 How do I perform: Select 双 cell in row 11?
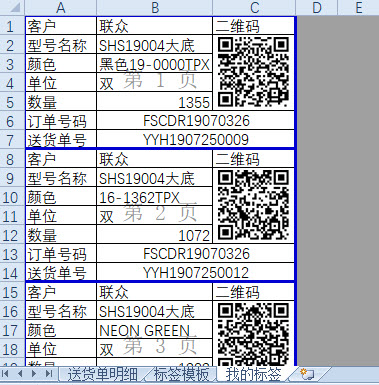pyautogui.click(x=154, y=216)
